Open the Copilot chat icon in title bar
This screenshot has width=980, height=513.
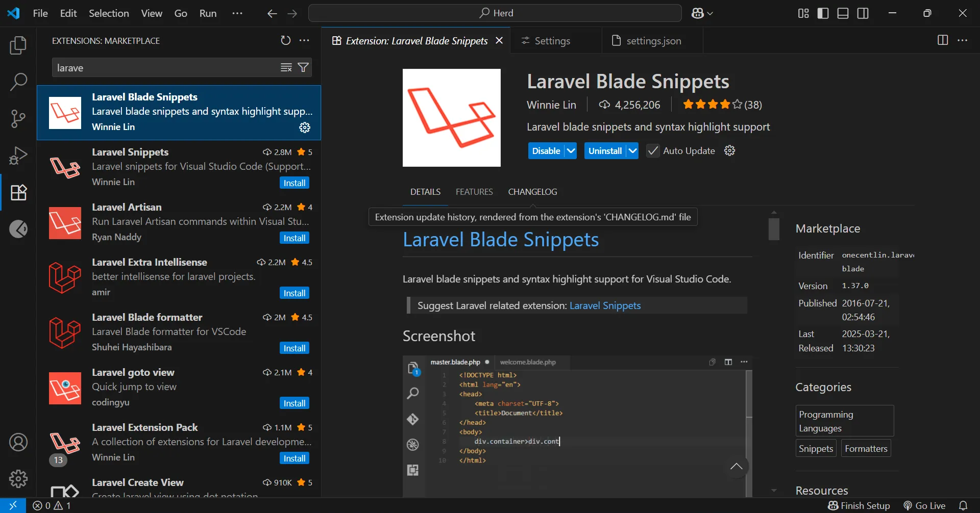(x=697, y=13)
